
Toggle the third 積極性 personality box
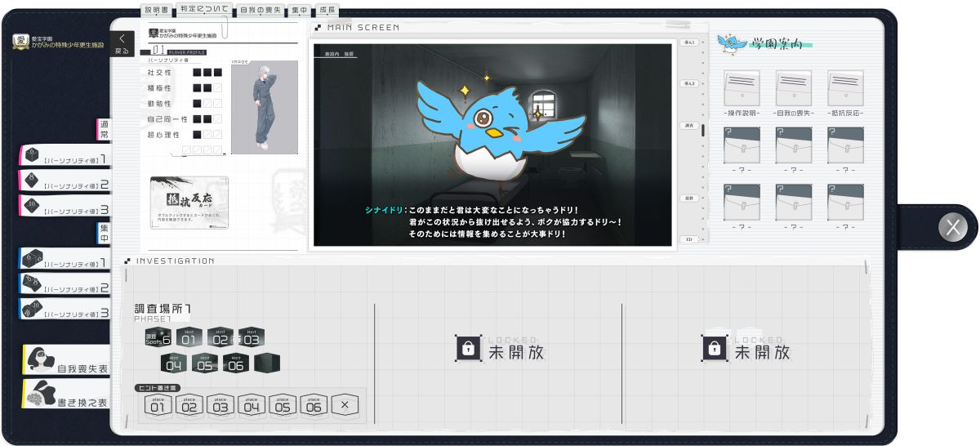coord(217,87)
